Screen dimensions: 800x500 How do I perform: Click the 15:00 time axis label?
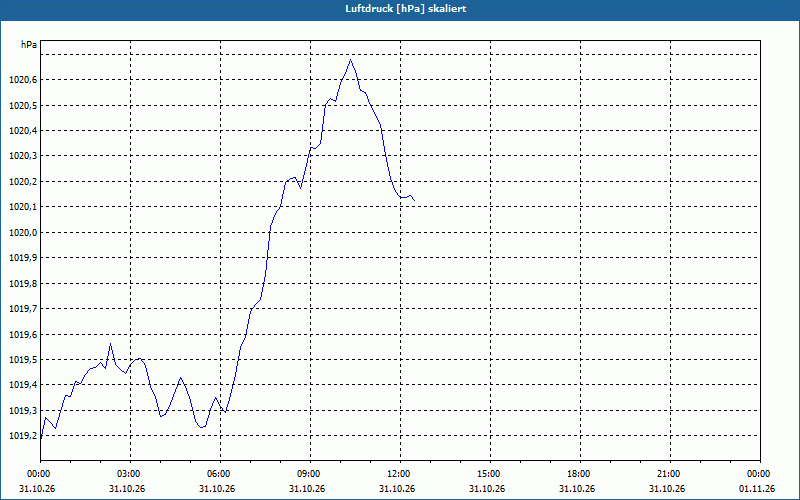pos(490,474)
